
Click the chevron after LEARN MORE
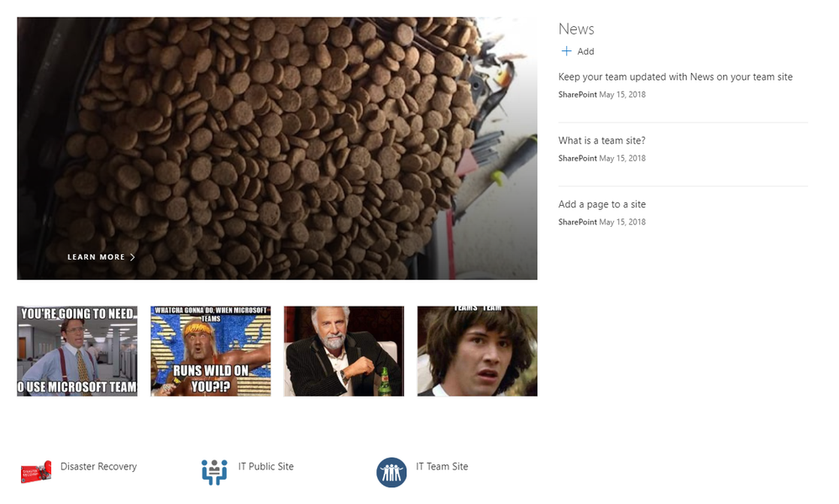132,257
